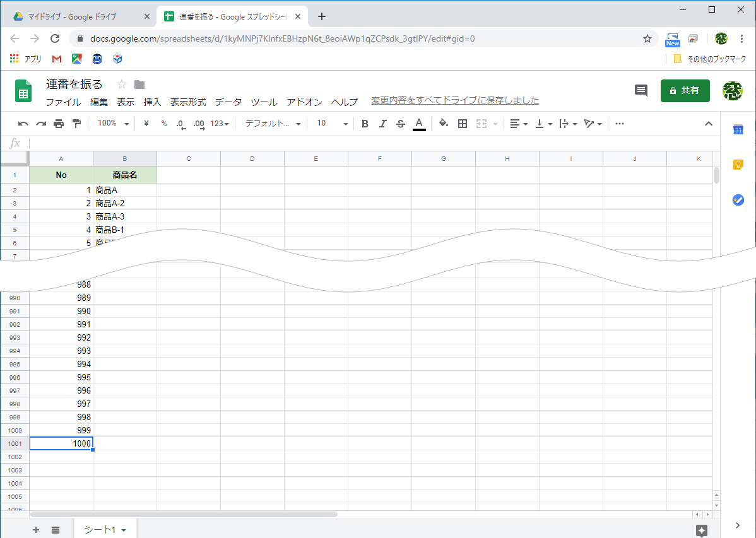This screenshot has height=538, width=756.
Task: Open the ツール menu
Action: click(x=264, y=102)
